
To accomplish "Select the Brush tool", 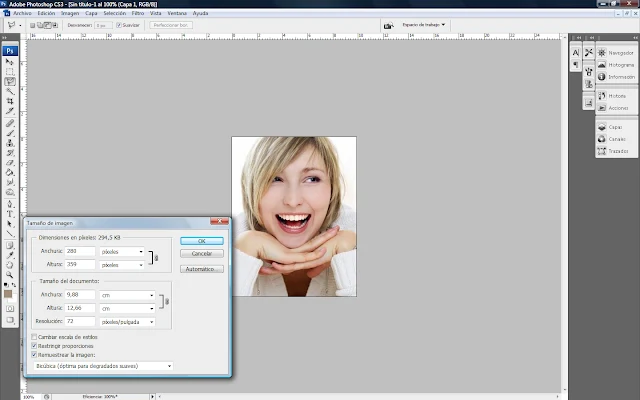I will [10, 133].
